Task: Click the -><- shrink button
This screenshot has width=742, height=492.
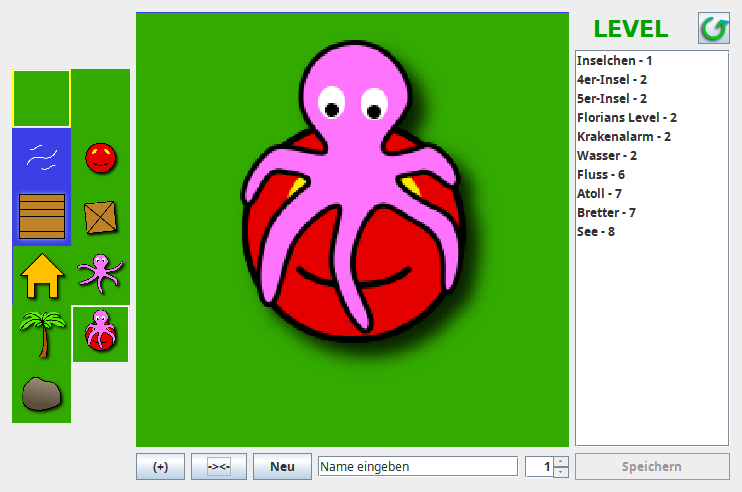Action: [x=219, y=466]
